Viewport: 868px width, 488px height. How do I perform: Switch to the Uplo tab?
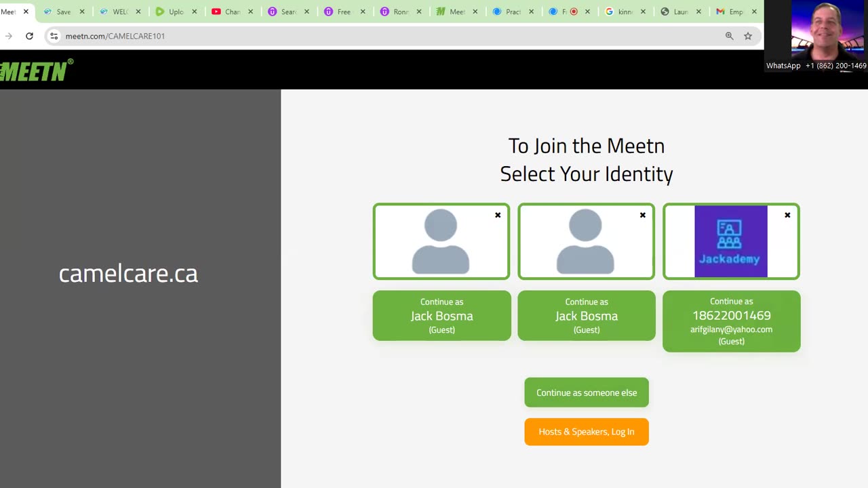(175, 12)
